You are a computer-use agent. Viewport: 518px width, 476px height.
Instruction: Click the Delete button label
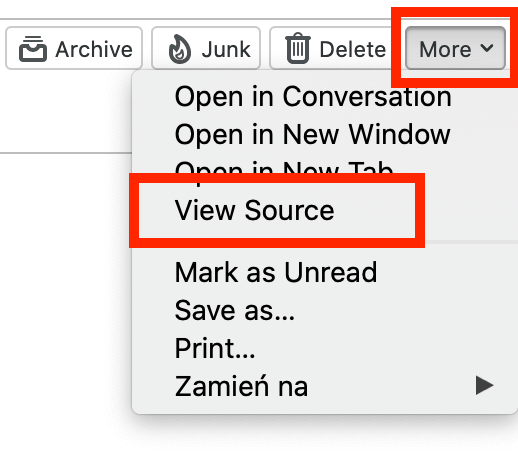(x=353, y=49)
